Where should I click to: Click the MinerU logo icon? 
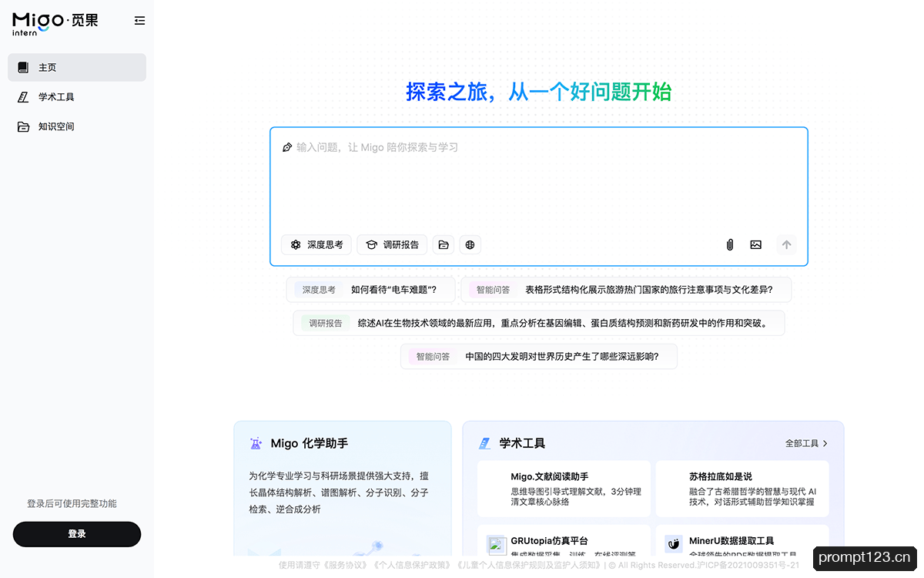674,544
